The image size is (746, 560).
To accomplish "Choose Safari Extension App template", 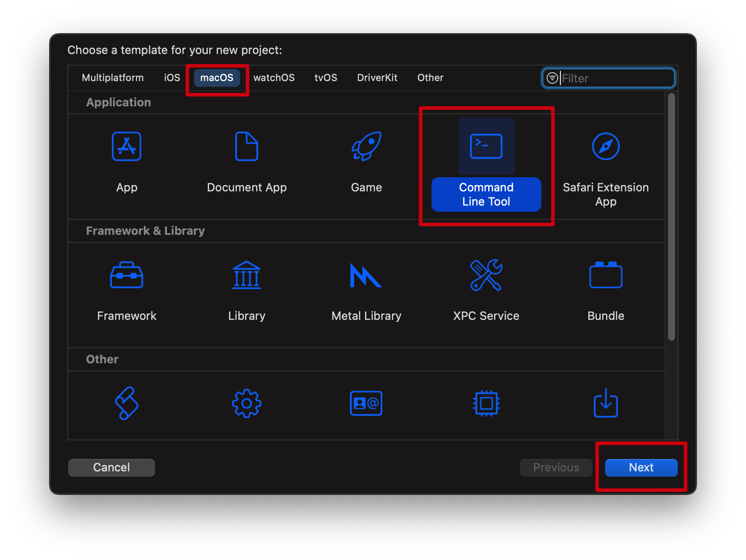I will point(606,146).
